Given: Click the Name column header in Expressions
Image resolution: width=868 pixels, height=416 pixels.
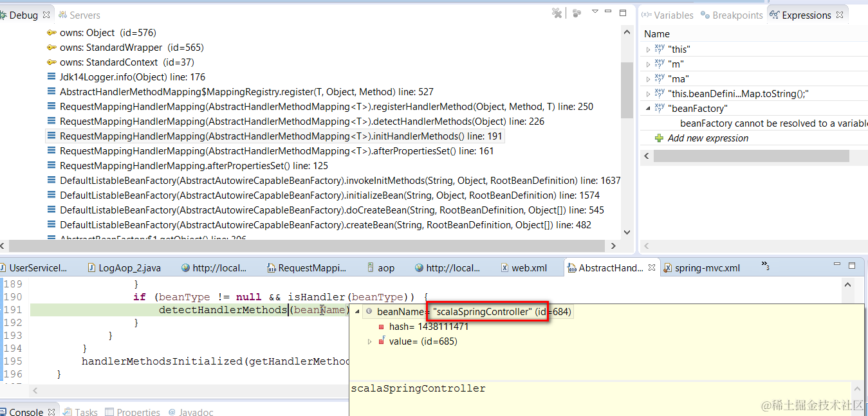Looking at the screenshot, I should (657, 34).
